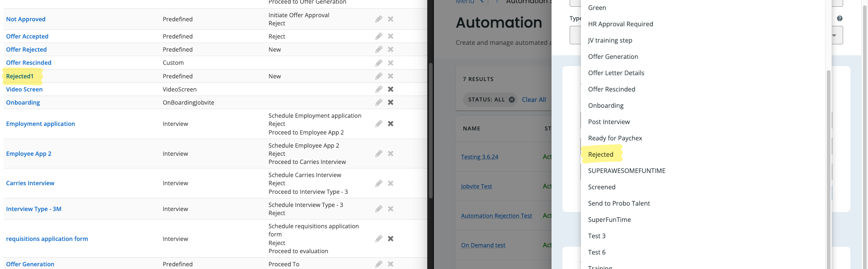This screenshot has height=269, width=868.
Task: Click pencil icon in Offer Accepted row
Action: click(x=379, y=36)
